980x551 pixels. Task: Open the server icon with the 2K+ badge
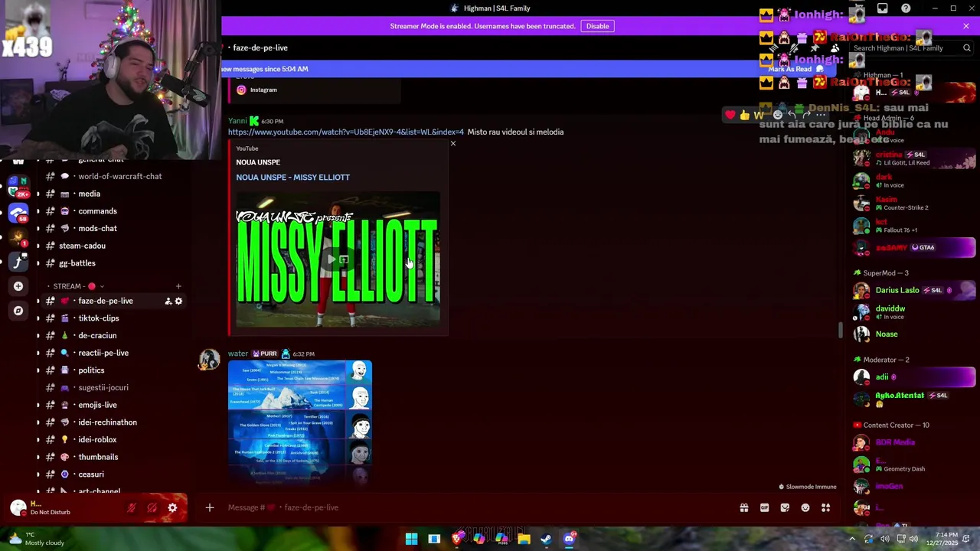[18, 187]
